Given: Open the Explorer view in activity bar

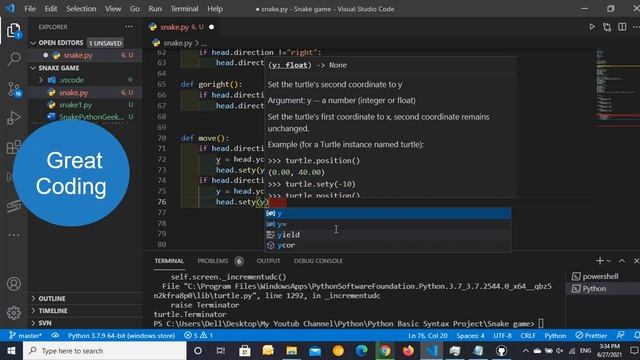Looking at the screenshot, I should 13,31.
